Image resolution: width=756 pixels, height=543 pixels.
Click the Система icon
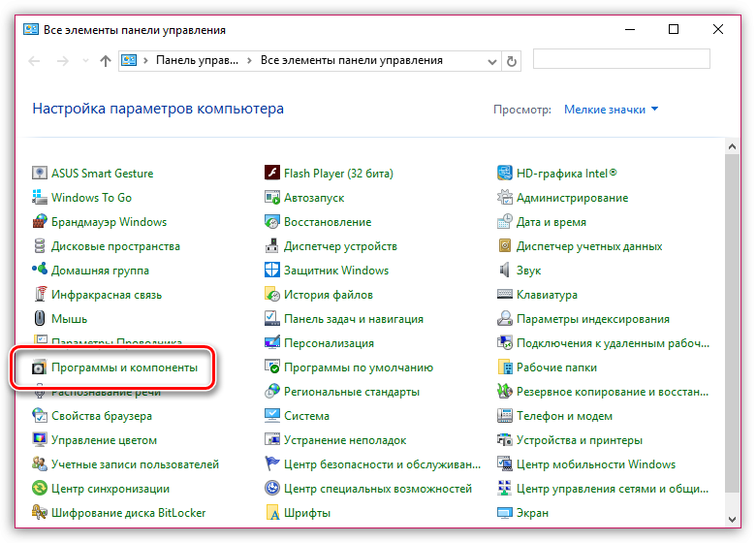coord(272,415)
